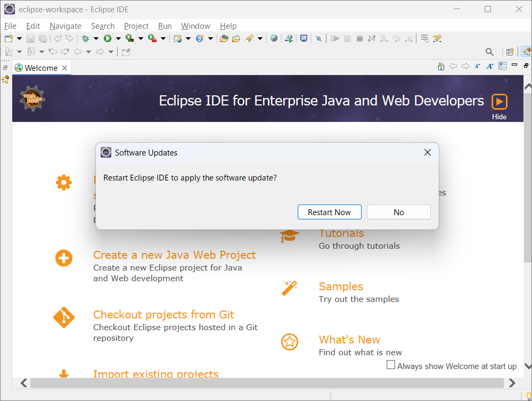Click the Customize page icon
Screen dimensions: 532x401
coord(503,66)
